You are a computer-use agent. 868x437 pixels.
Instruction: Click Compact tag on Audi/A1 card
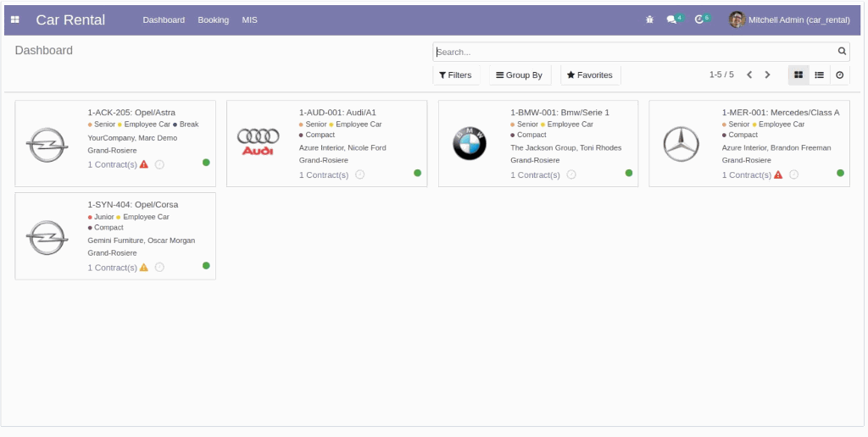pyautogui.click(x=317, y=135)
